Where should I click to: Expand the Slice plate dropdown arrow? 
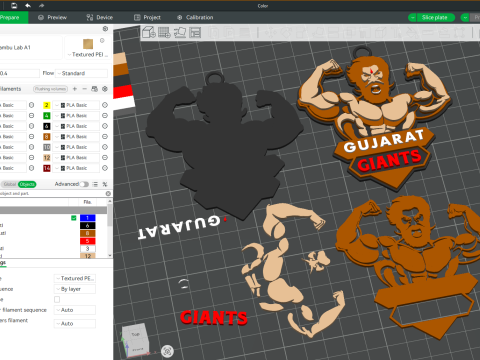[412, 18]
